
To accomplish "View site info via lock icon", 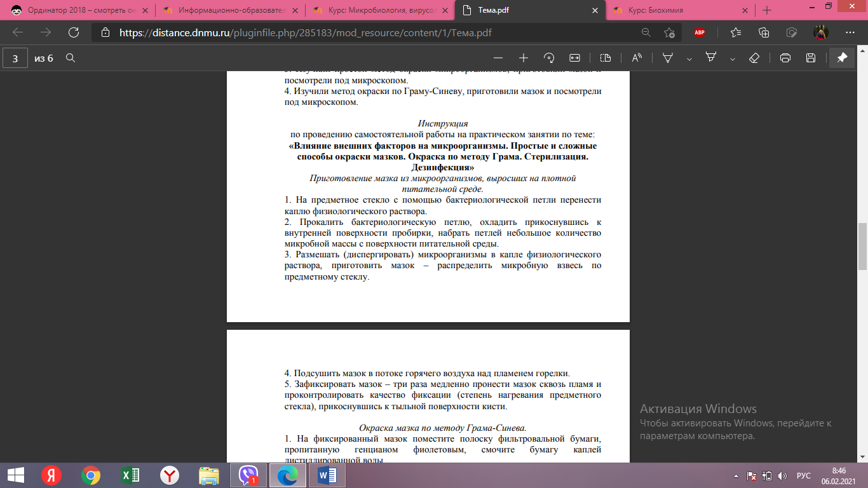I will (x=105, y=33).
